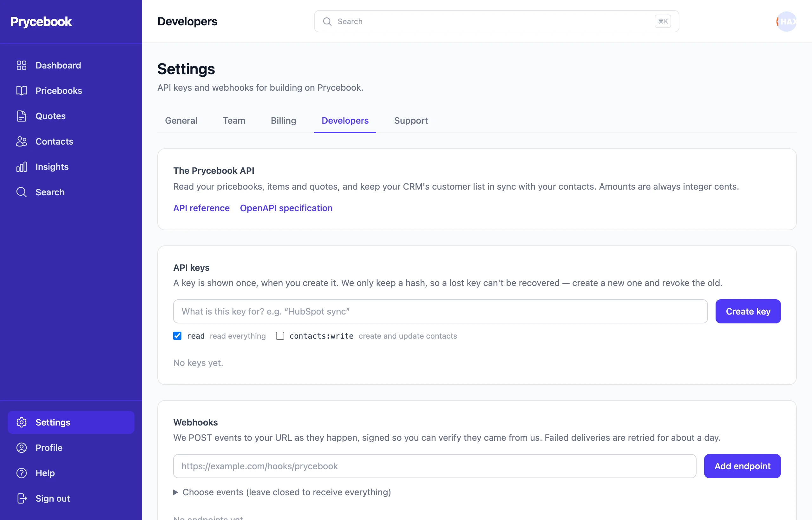Image resolution: width=812 pixels, height=520 pixels.
Task: Click the Sign out label in the sidebar
Action: (x=53, y=498)
